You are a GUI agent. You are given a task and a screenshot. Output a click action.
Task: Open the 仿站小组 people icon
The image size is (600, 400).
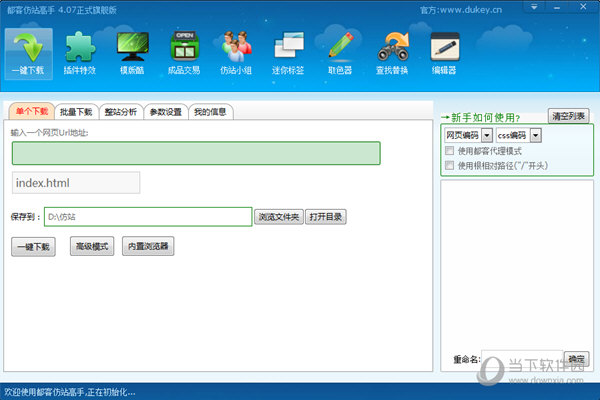pyautogui.click(x=236, y=54)
